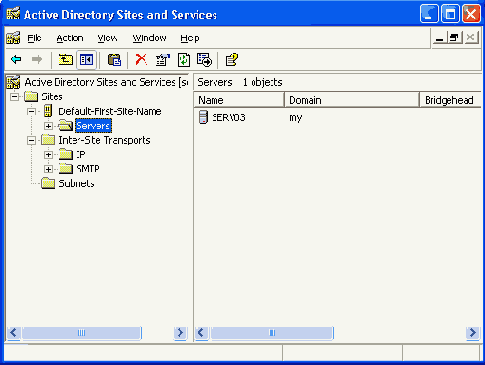Expand the SMTP node

[48, 169]
